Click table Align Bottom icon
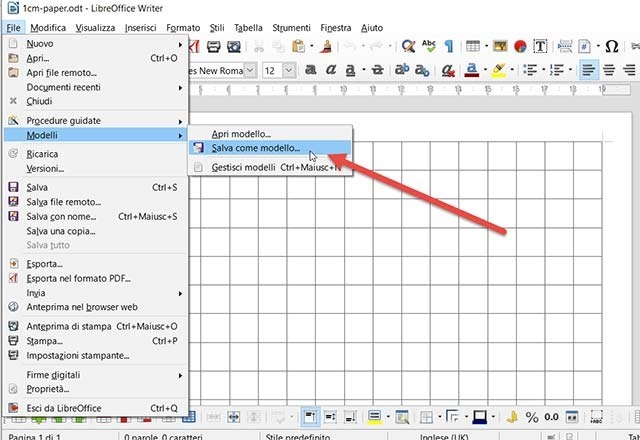Image resolution: width=640 pixels, height=440 pixels. pyautogui.click(x=350, y=417)
